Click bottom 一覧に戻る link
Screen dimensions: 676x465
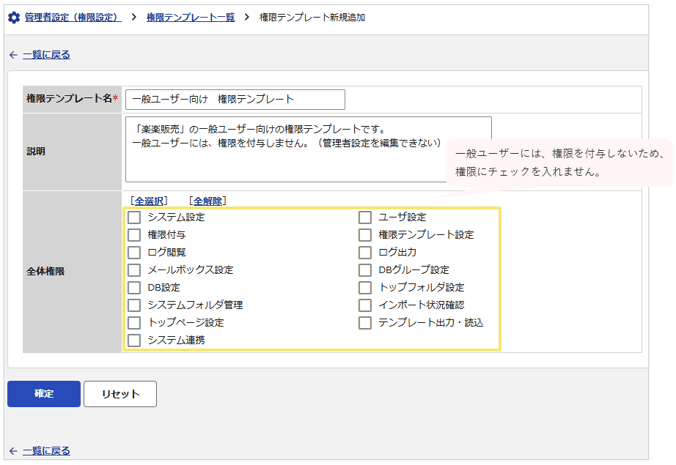46,451
